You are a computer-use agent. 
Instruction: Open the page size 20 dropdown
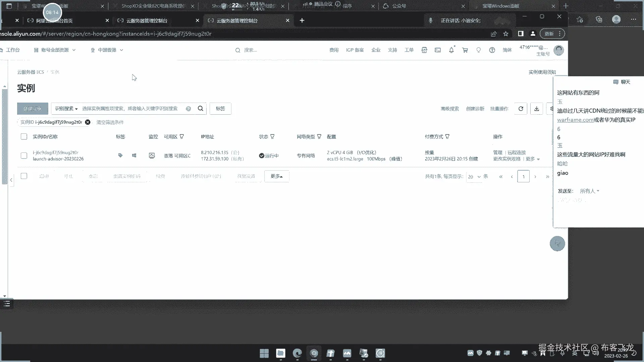tap(474, 177)
